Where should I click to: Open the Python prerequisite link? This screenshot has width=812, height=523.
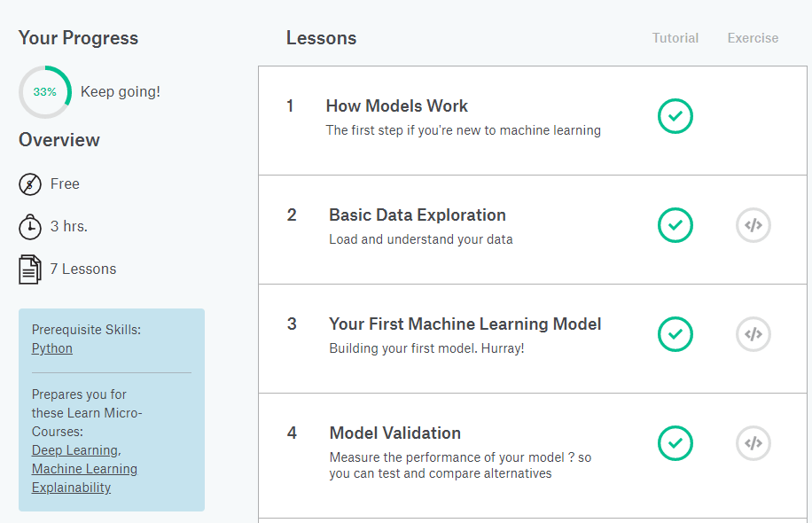point(52,348)
